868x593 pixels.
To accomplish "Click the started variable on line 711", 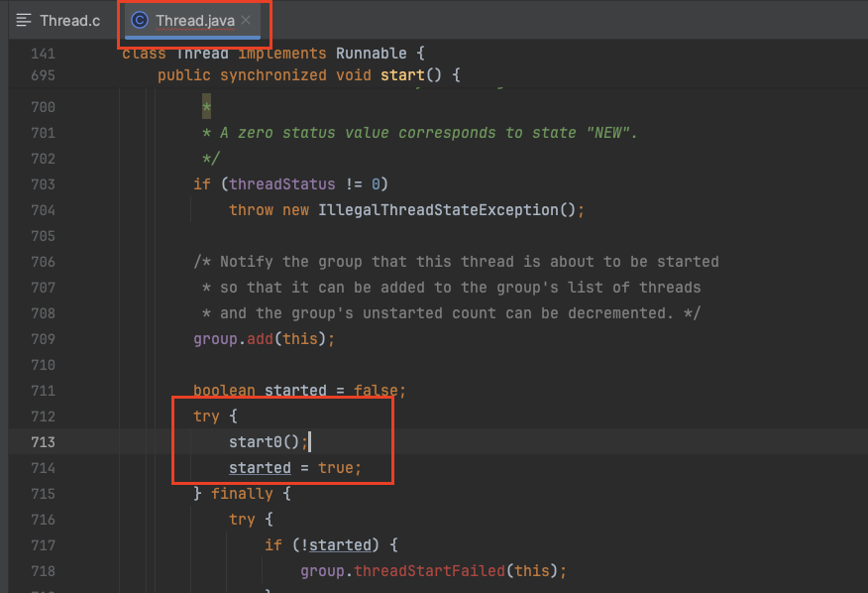I will coord(295,390).
